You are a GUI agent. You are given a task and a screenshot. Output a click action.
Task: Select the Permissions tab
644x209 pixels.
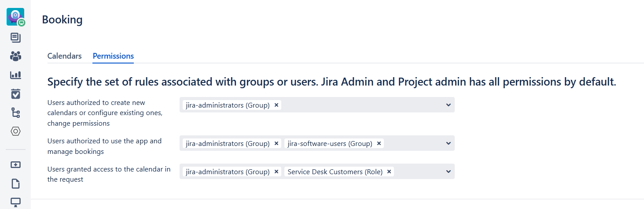(x=113, y=56)
